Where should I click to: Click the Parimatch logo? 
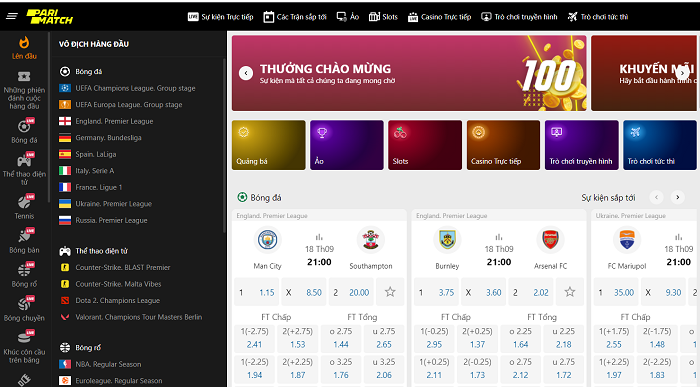(x=49, y=17)
